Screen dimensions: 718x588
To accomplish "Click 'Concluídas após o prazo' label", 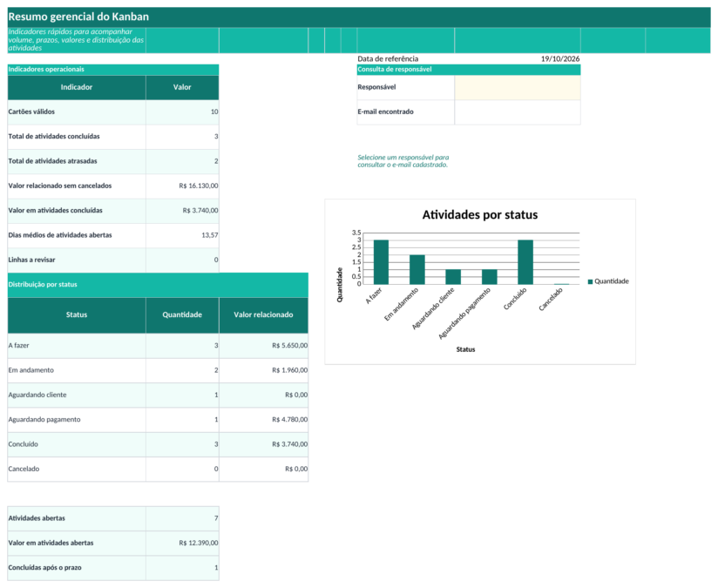I will (45, 568).
